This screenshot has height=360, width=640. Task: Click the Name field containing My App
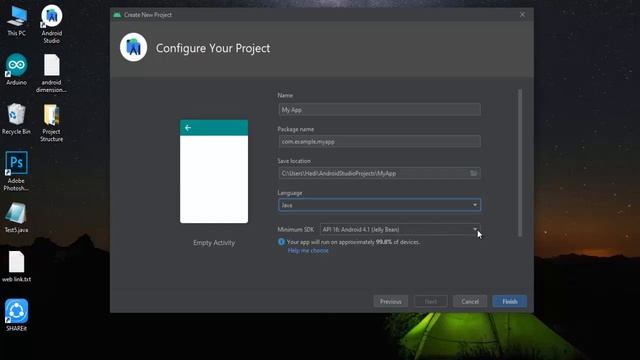pos(379,109)
